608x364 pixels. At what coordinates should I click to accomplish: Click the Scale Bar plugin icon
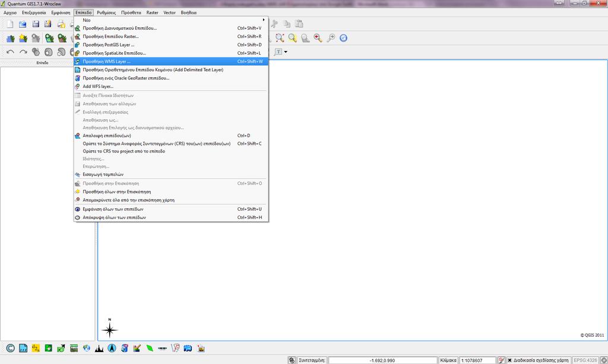pyautogui.click(x=163, y=348)
